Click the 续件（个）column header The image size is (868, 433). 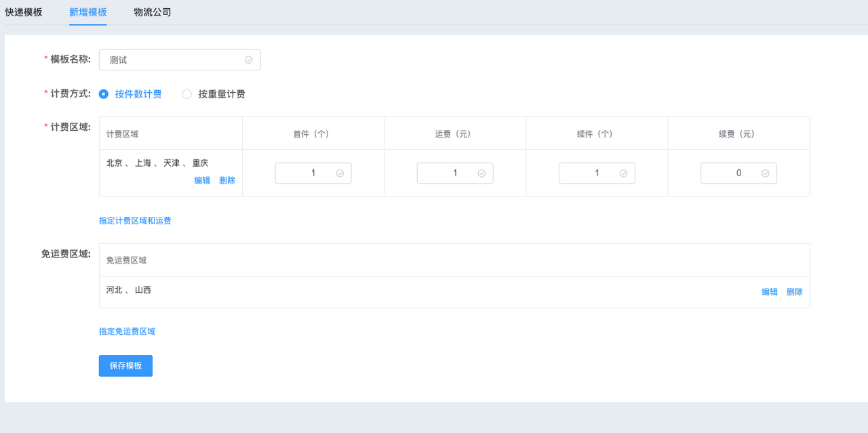597,134
